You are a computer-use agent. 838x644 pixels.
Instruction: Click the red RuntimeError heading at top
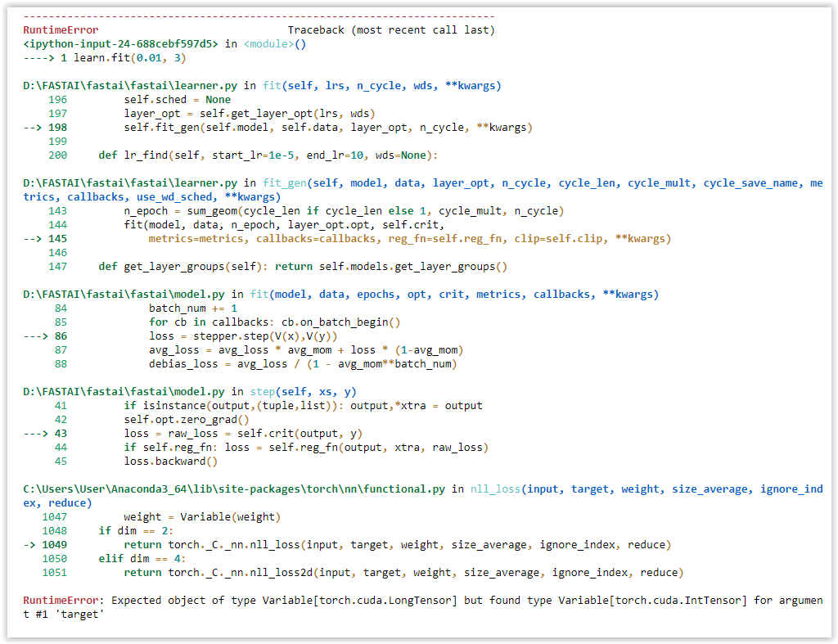(x=61, y=30)
